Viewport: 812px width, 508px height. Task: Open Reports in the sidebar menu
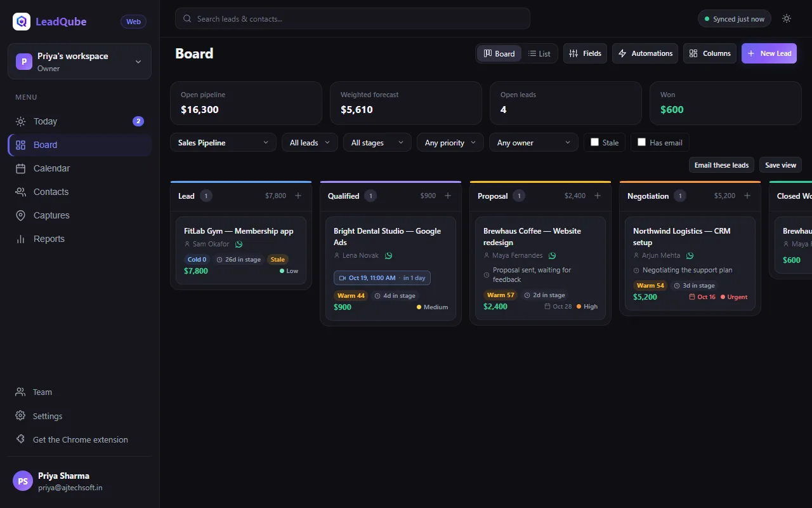79,239
